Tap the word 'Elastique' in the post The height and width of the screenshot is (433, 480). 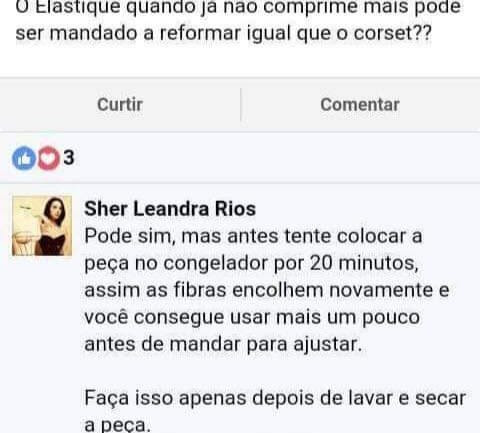pos(77,7)
